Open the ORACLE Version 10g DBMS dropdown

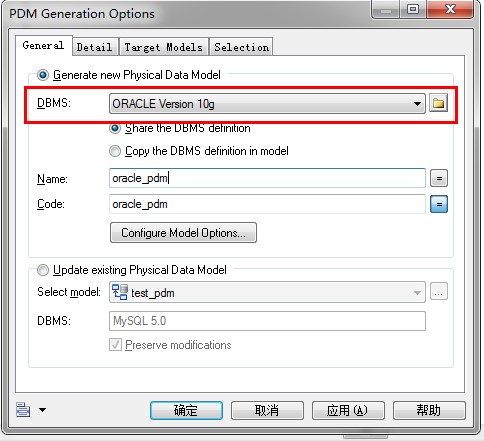pos(267,104)
